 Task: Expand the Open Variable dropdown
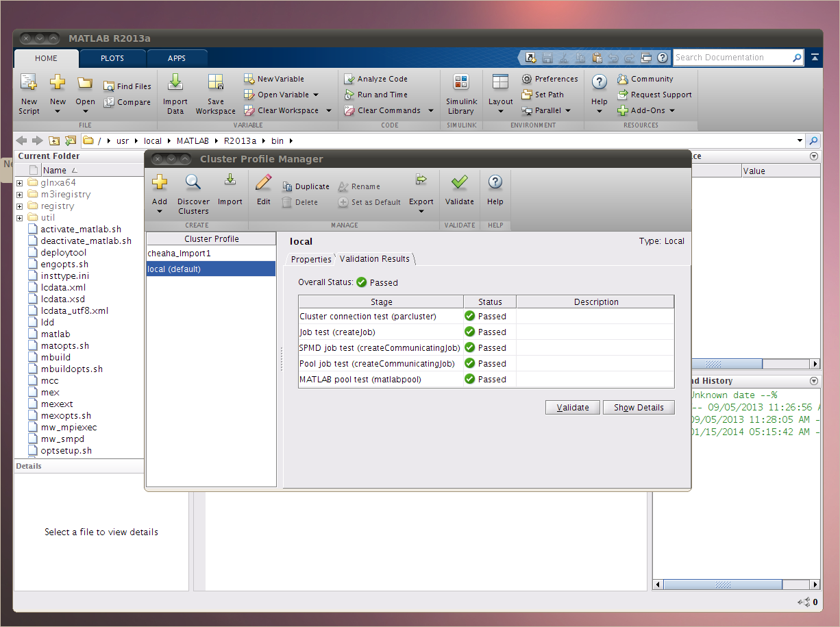point(317,95)
